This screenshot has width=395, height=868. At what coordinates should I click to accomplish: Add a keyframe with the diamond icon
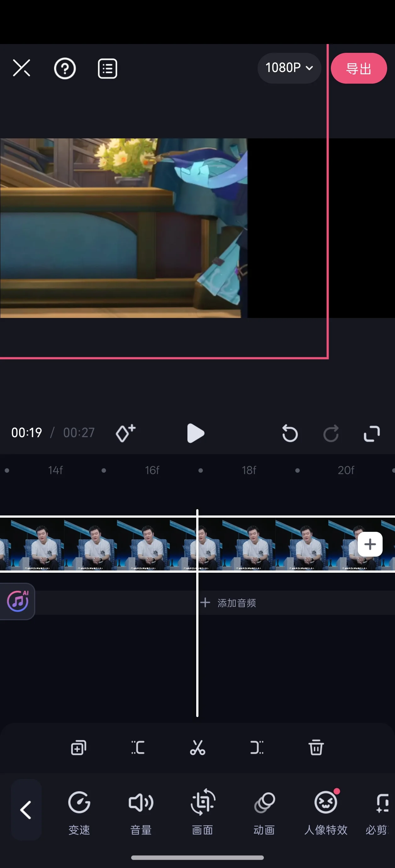(125, 433)
